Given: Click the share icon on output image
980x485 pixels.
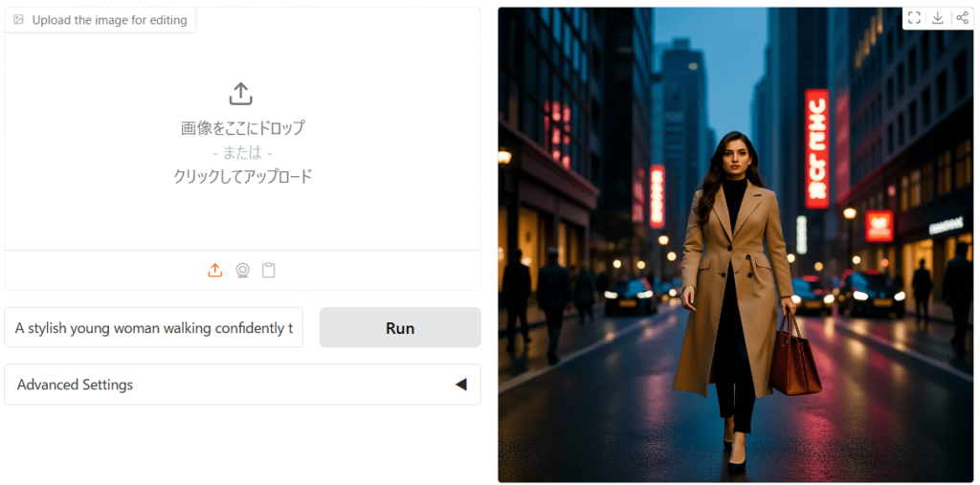Looking at the screenshot, I should click(x=961, y=18).
